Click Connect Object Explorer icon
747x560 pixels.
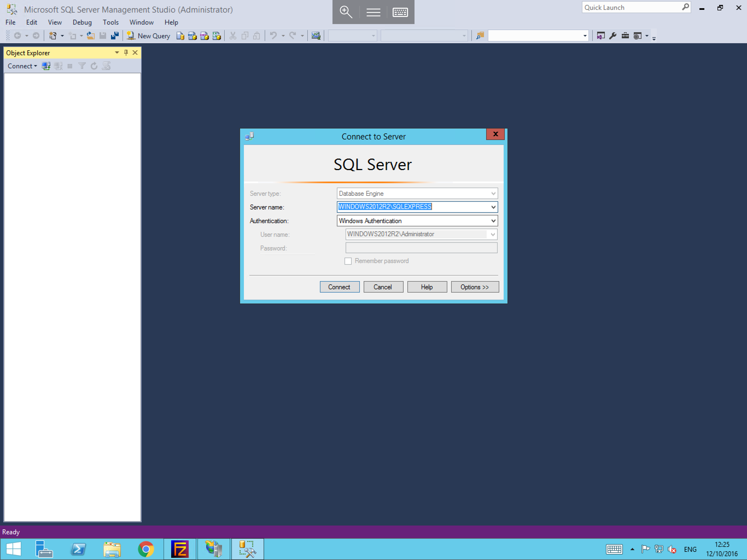[x=46, y=66]
